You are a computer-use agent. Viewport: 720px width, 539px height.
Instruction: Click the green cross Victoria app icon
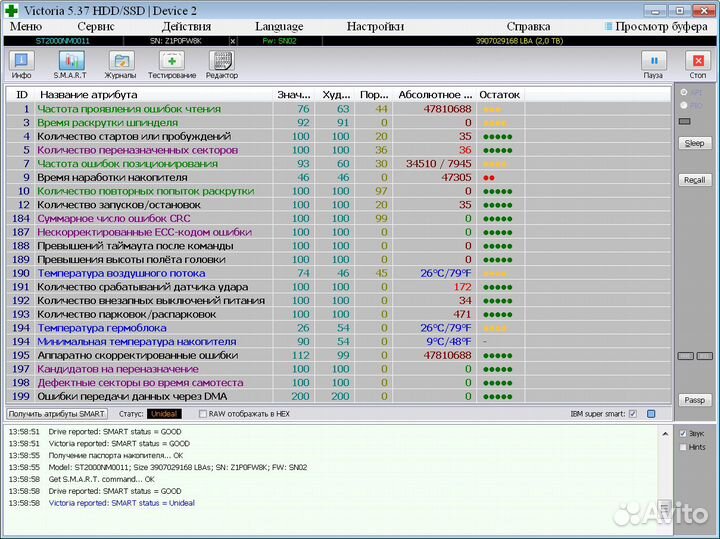click(x=11, y=10)
